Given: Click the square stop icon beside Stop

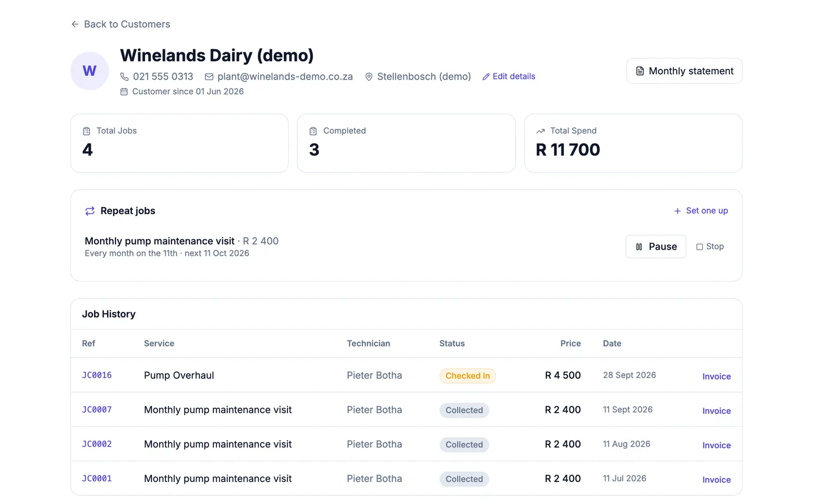Looking at the screenshot, I should click(700, 247).
